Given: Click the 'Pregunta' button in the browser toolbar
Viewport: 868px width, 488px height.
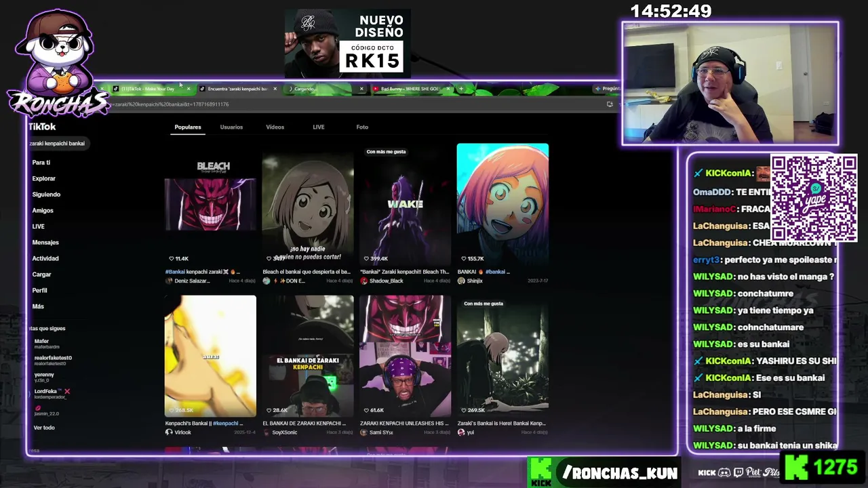Looking at the screenshot, I should click(x=608, y=89).
